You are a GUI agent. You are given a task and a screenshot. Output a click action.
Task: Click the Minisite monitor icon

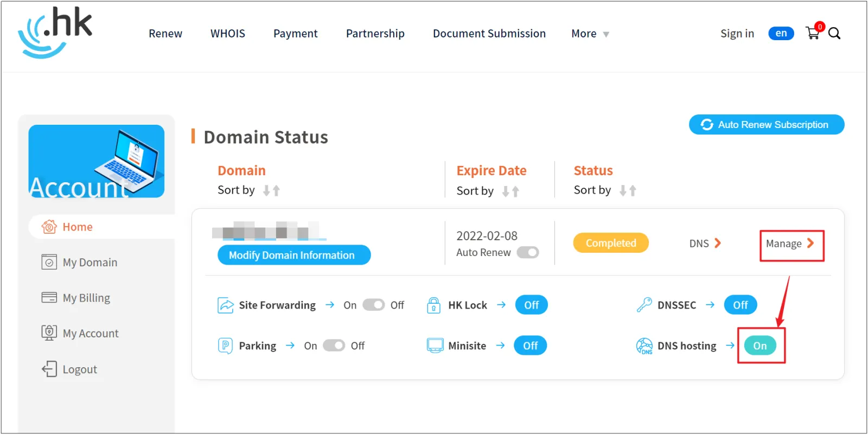click(435, 346)
